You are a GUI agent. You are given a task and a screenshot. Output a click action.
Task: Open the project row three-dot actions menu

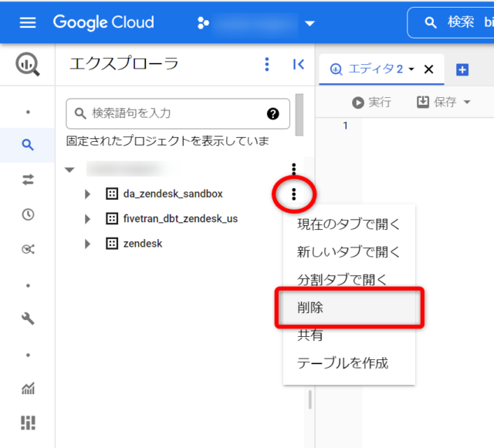pyautogui.click(x=293, y=169)
